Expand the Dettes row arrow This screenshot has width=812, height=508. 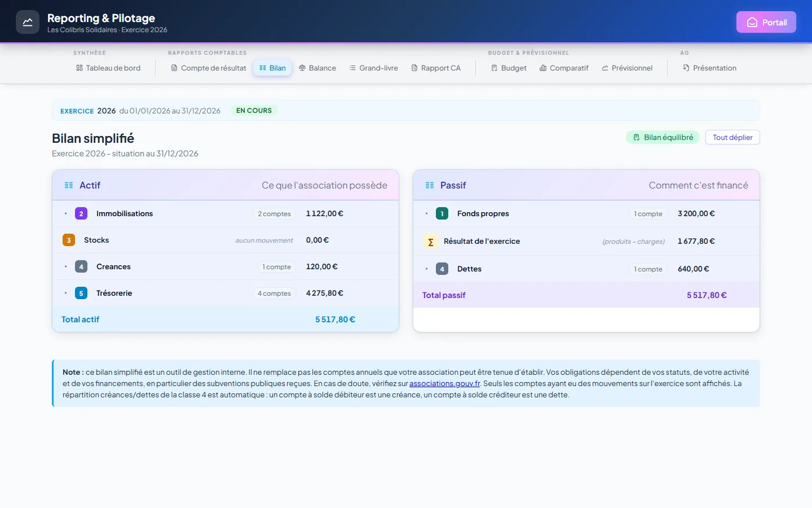click(427, 269)
